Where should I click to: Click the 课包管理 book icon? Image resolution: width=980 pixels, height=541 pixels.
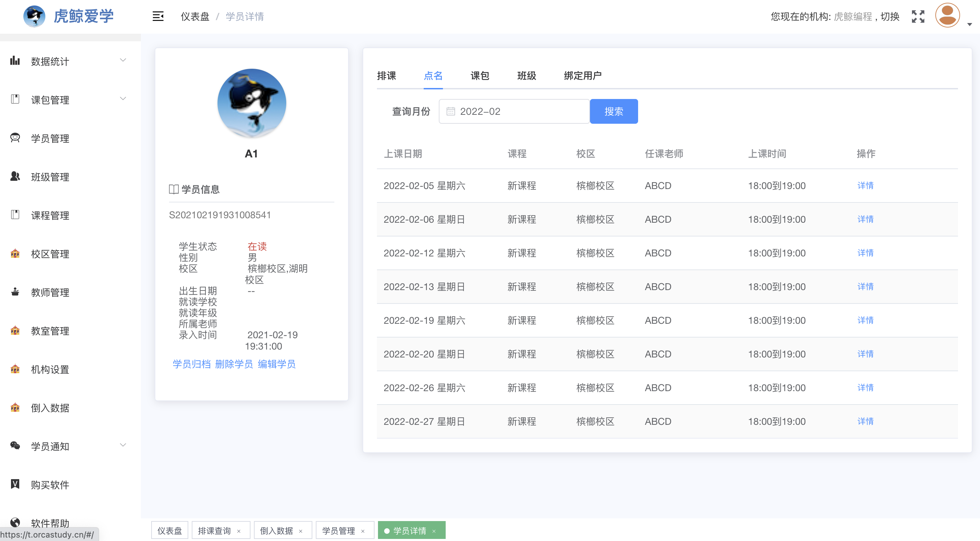[15, 99]
